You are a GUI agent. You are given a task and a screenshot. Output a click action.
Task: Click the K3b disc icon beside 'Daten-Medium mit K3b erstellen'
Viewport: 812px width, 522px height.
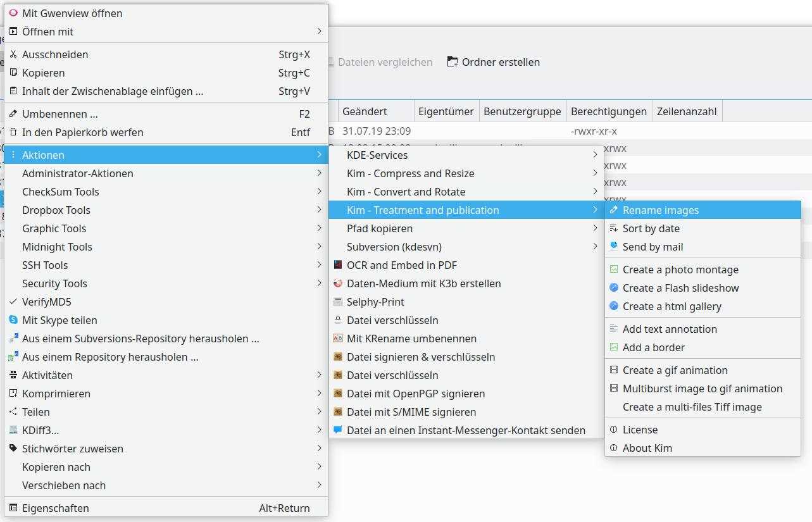(338, 283)
